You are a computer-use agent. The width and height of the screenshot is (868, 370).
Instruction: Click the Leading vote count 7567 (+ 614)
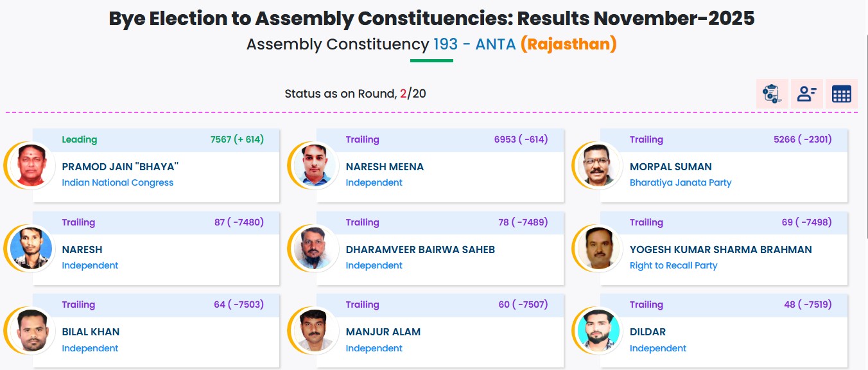pos(237,139)
